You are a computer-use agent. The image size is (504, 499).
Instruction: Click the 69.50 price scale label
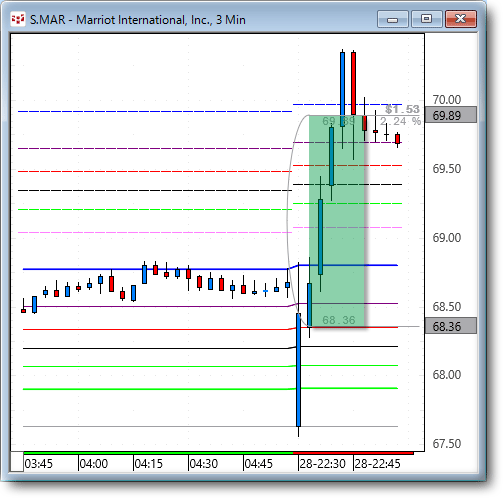coord(447,169)
